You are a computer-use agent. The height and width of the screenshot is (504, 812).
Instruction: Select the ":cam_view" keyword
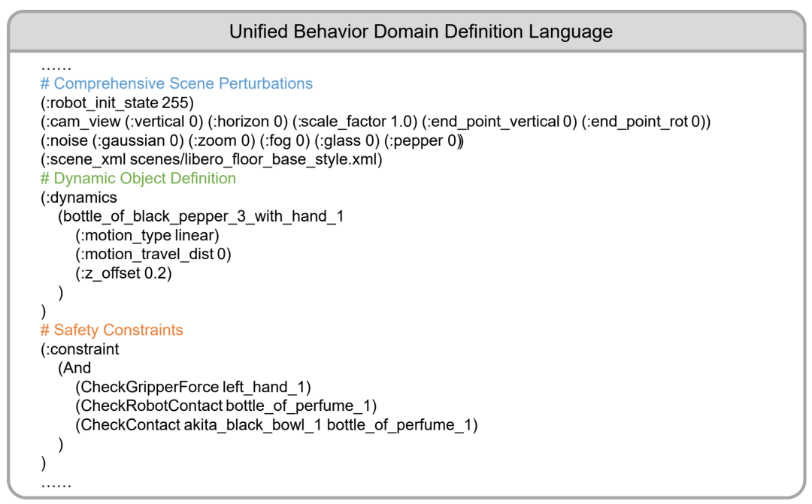point(84,122)
